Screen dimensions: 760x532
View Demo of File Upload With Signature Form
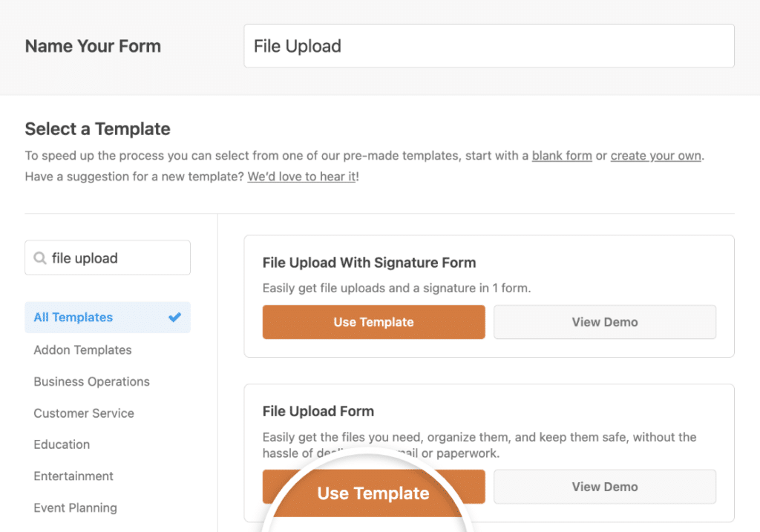pyautogui.click(x=605, y=322)
